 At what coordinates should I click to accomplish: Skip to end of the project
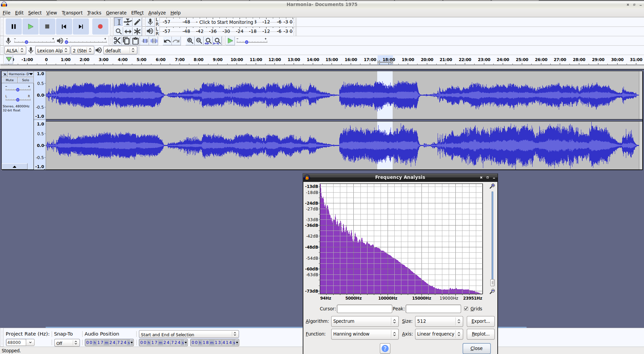81,27
